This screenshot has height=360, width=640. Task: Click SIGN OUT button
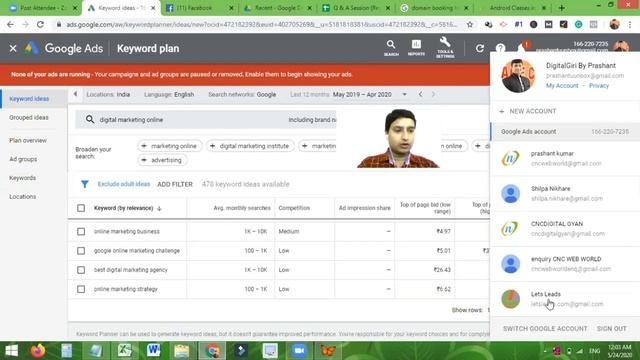tap(611, 329)
